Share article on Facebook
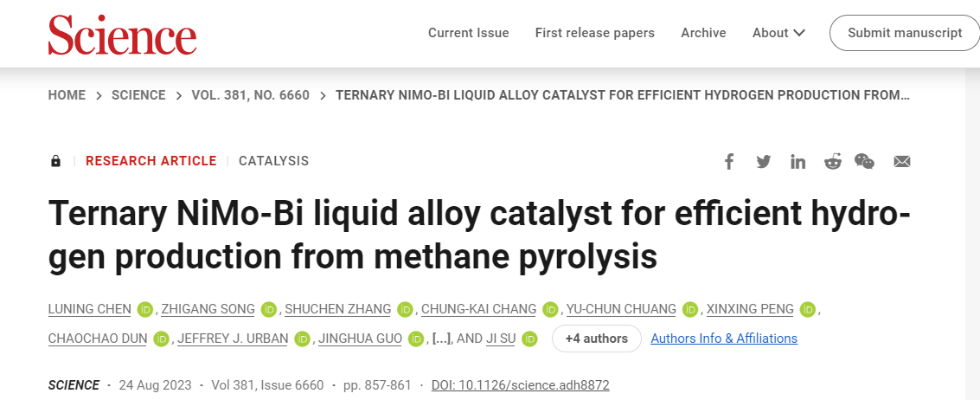This screenshot has height=400, width=980. coord(729,162)
